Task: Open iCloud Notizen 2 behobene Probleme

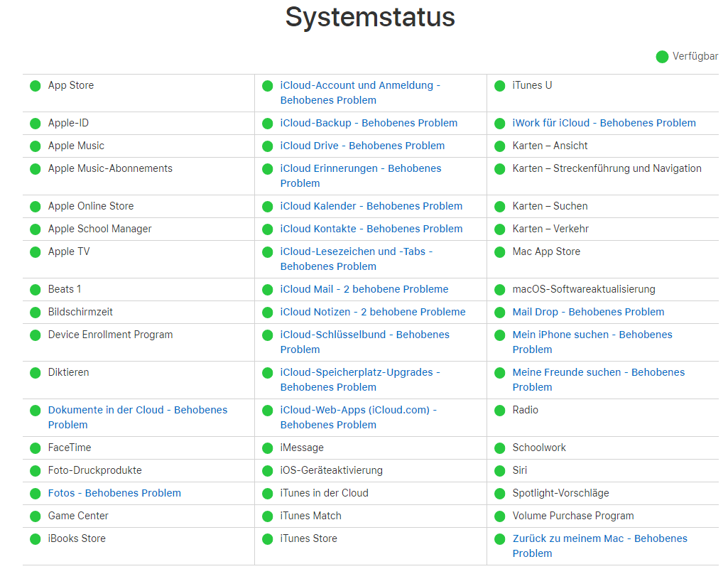Action: pos(372,312)
